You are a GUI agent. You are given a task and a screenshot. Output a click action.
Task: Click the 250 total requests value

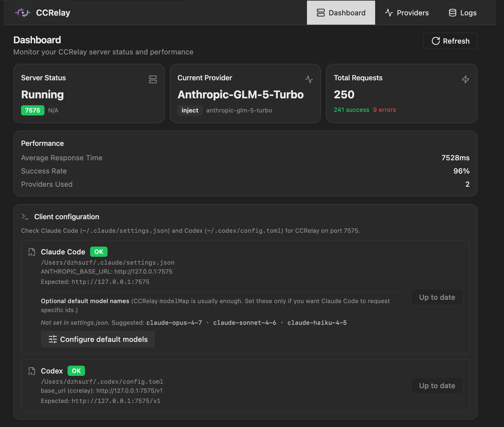click(344, 94)
